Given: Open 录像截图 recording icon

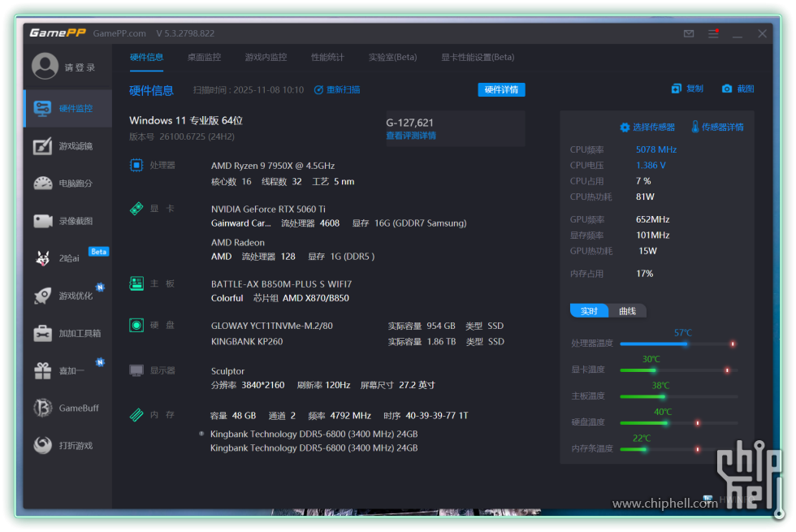Looking at the screenshot, I should [x=43, y=221].
